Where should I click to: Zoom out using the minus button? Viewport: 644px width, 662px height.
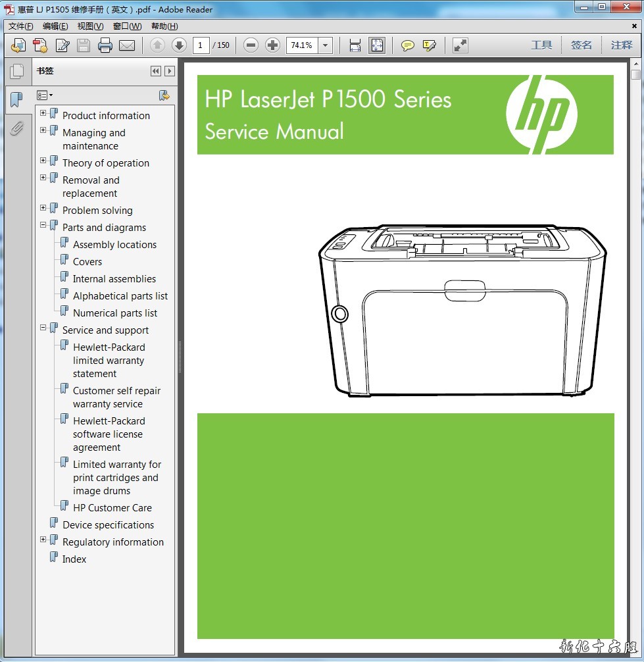point(251,45)
